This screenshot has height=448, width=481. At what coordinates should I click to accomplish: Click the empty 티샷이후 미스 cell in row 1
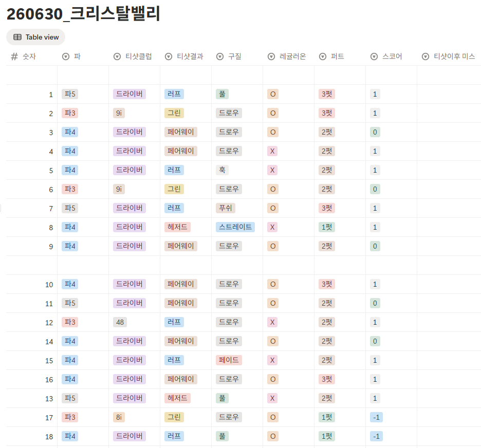pos(449,94)
